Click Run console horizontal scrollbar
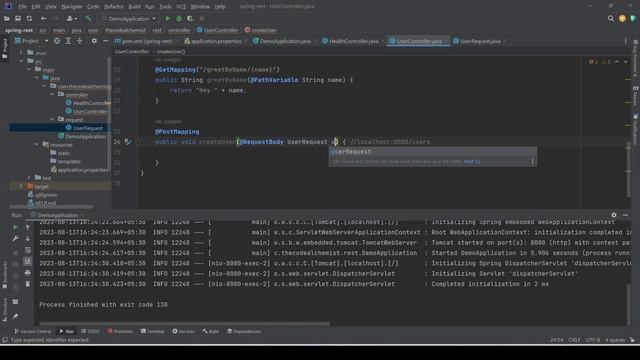 [x=184, y=324]
